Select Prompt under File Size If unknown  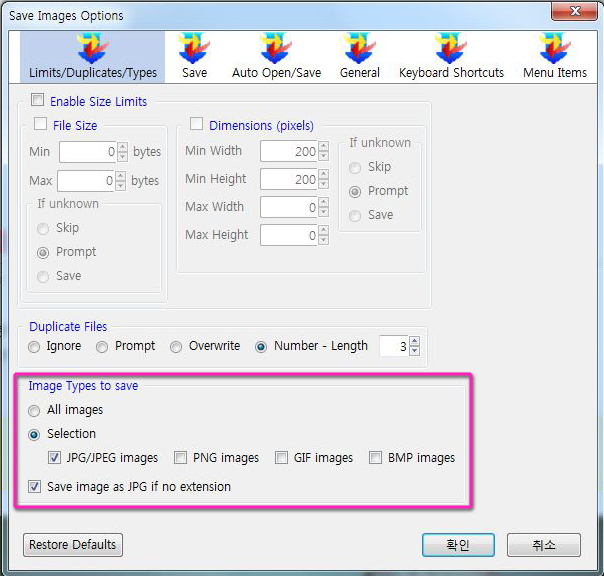[x=43, y=253]
